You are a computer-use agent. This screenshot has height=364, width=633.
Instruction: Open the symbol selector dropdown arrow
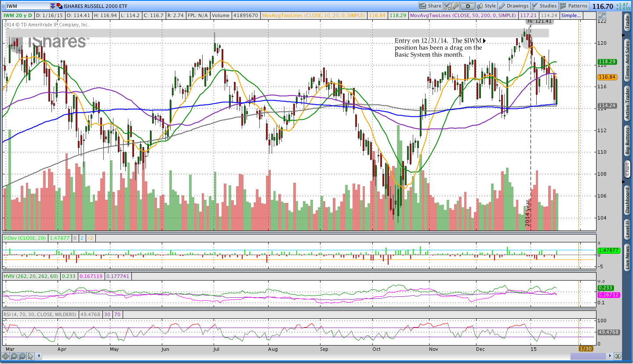53,6
